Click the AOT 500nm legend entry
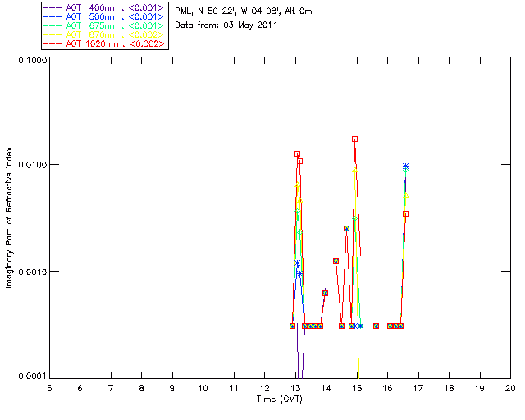This screenshot has width=525, height=420. (x=103, y=16)
